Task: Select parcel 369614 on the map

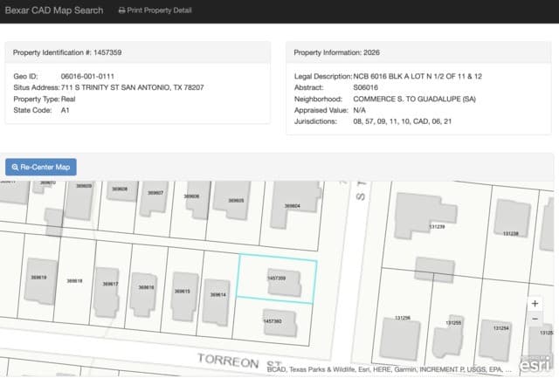Action: pos(217,295)
